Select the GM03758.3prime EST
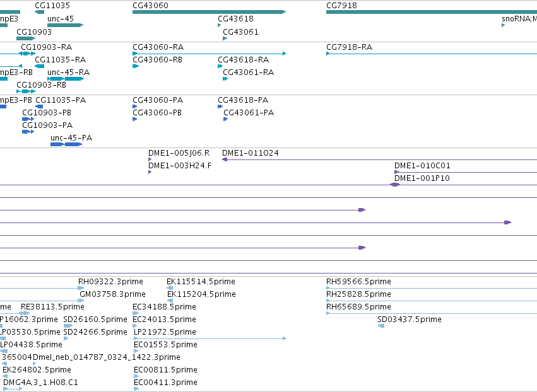The width and height of the screenshot is (537, 392). pos(81,301)
